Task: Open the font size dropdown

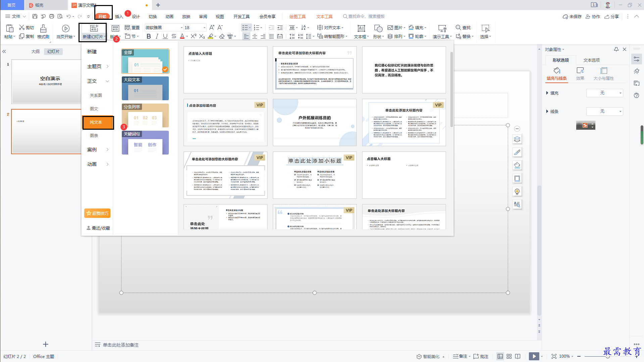Action: pyautogui.click(x=204, y=27)
